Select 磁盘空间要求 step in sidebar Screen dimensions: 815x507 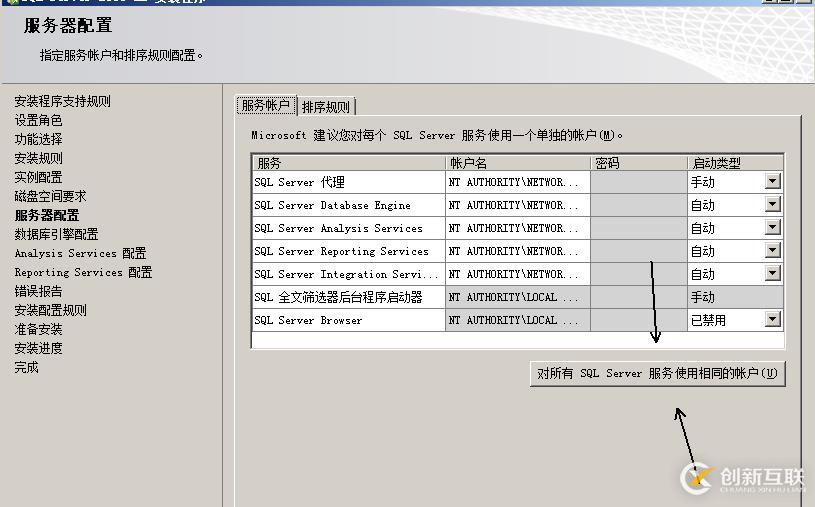[50, 196]
